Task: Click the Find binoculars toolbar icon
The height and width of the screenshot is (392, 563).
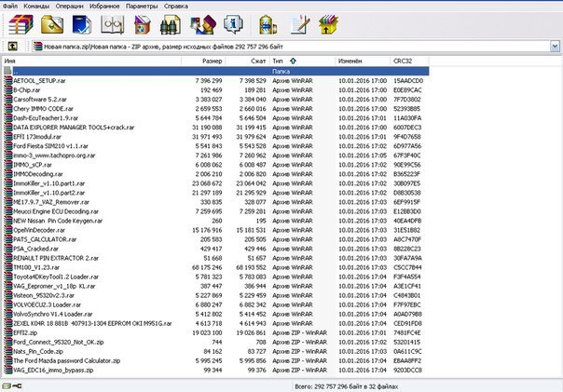Action: [x=171, y=25]
